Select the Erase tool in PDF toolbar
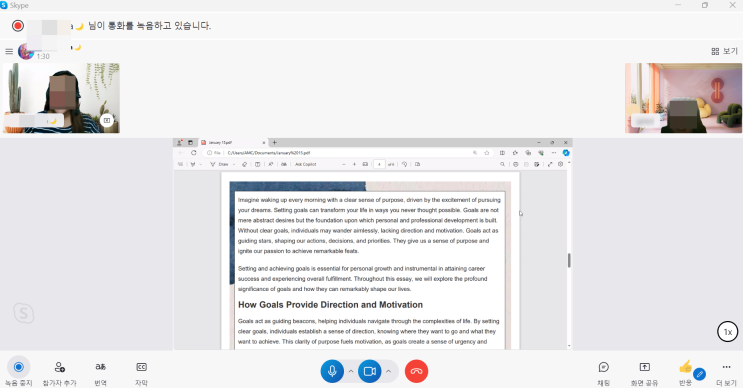743x388 pixels. [x=245, y=164]
